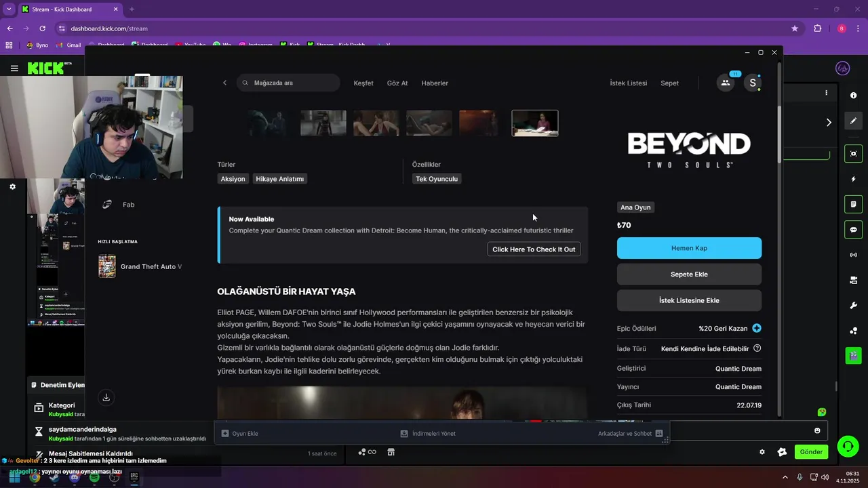Click the Kick info icon in right sidebar

click(853, 96)
